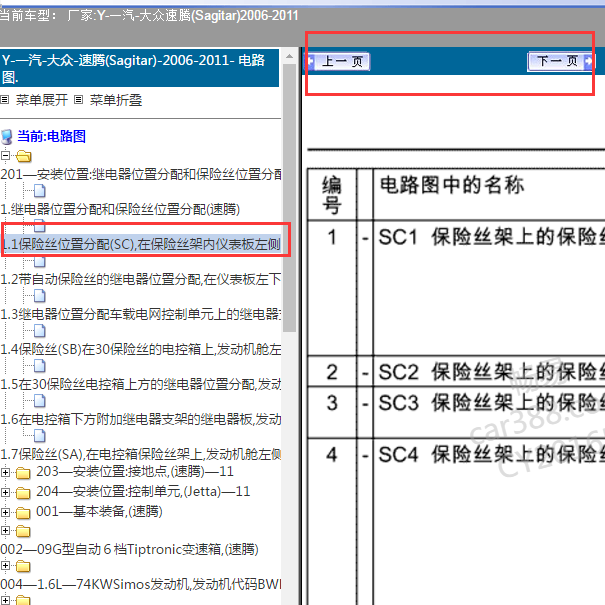Click folder icon above 002—09G型自动 entry
The height and width of the screenshot is (605, 605).
pyautogui.click(x=23, y=531)
